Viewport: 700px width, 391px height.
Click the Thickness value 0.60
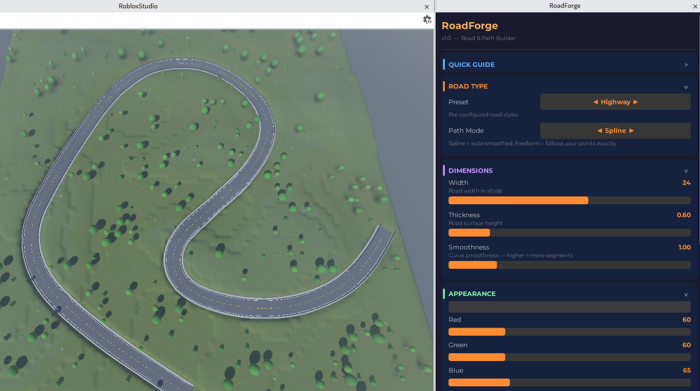point(683,215)
